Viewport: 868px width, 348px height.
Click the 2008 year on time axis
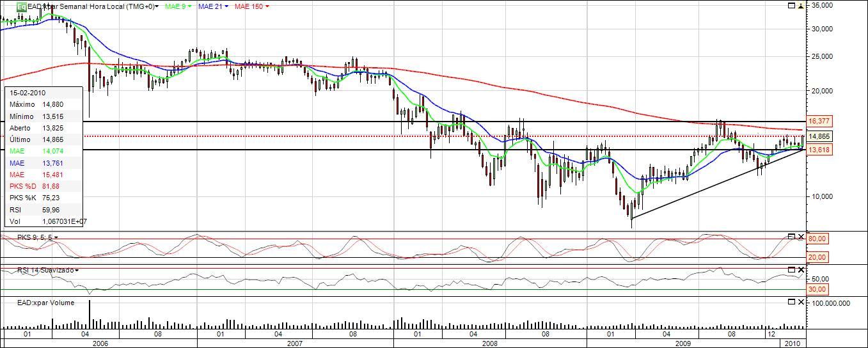pos(490,344)
